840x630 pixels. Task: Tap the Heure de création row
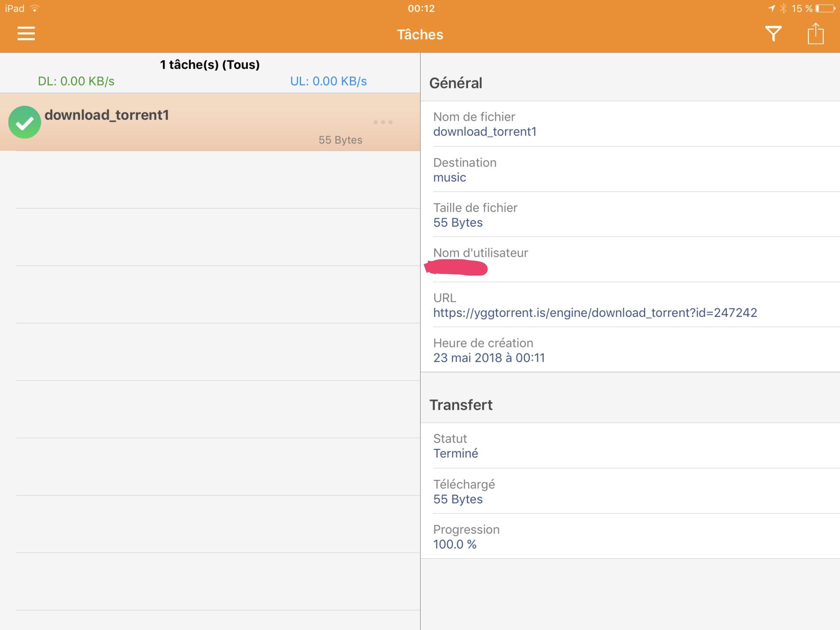[630, 350]
